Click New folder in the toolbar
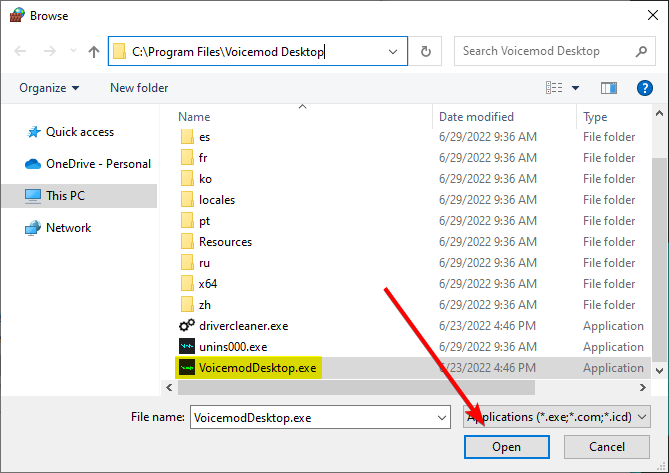 [139, 88]
